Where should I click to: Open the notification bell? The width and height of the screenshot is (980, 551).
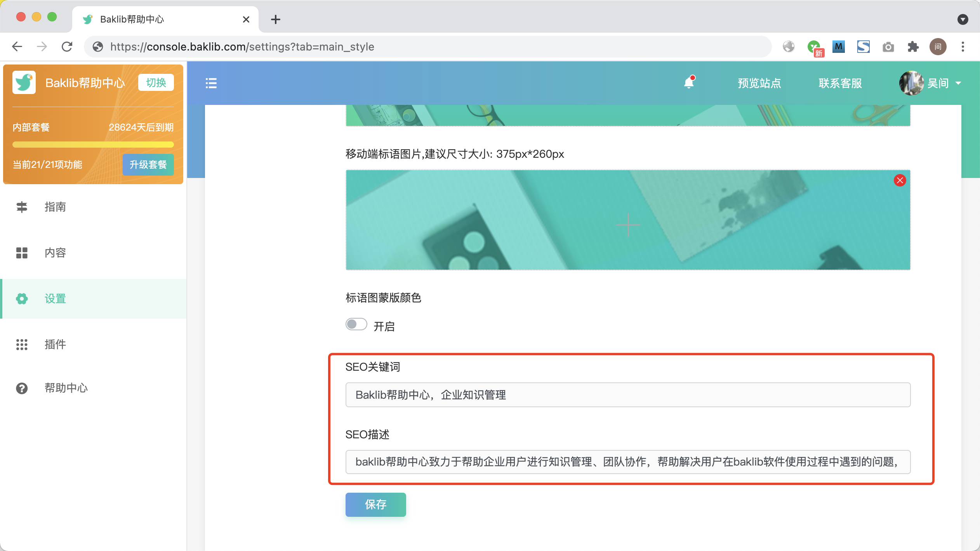pos(689,82)
